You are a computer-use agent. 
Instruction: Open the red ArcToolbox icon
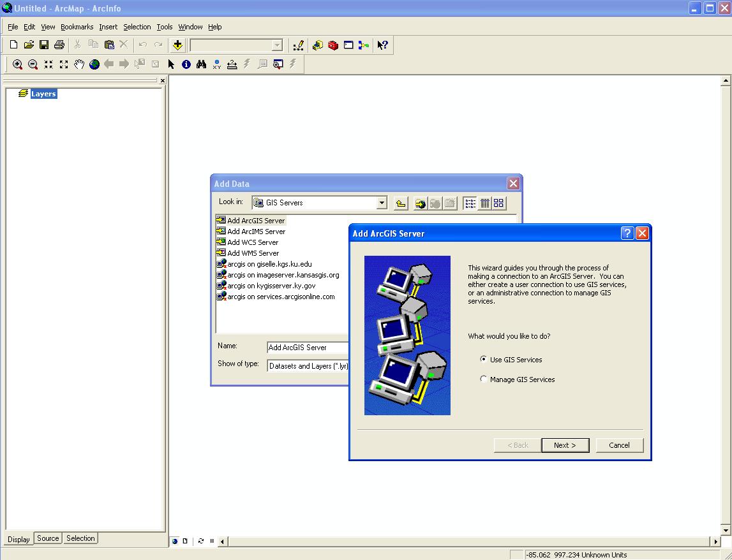pos(333,45)
